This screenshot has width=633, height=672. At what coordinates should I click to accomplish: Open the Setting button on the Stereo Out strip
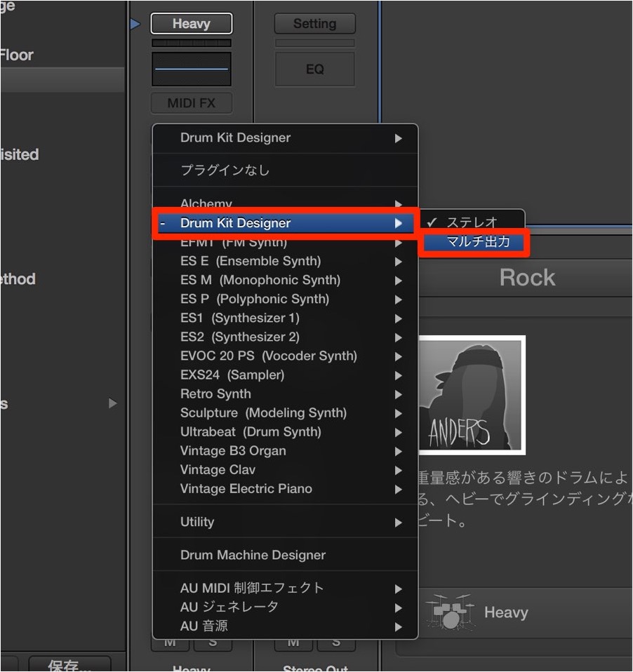315,23
